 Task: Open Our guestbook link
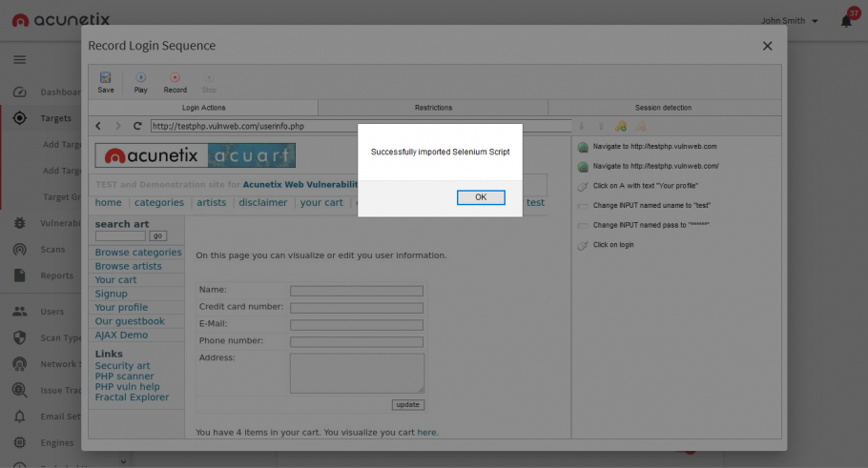pos(130,321)
